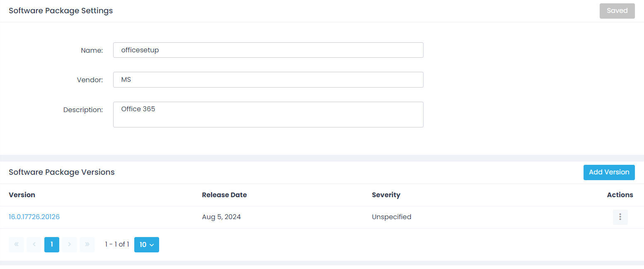This screenshot has height=269, width=644.
Task: Jump to the last page with double-arrow icon
Action: [x=87, y=245]
